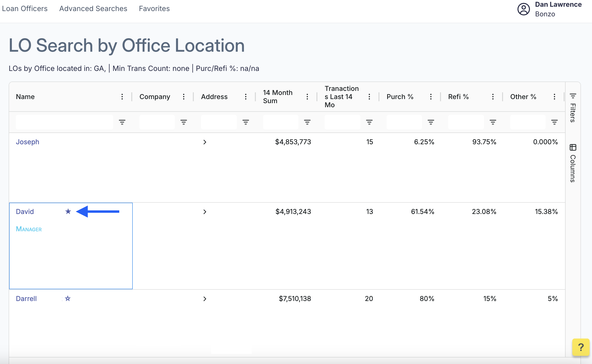592x364 pixels.
Task: Focus the Purch % filter input
Action: pyautogui.click(x=404, y=122)
